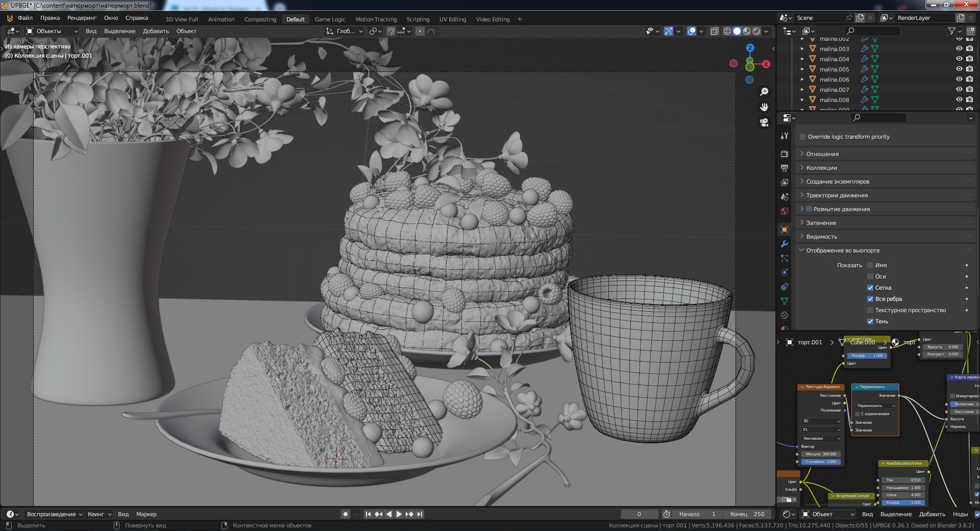Click the Добавить menu in viewport header
Image resolution: width=980 pixels, height=531 pixels.
[156, 31]
